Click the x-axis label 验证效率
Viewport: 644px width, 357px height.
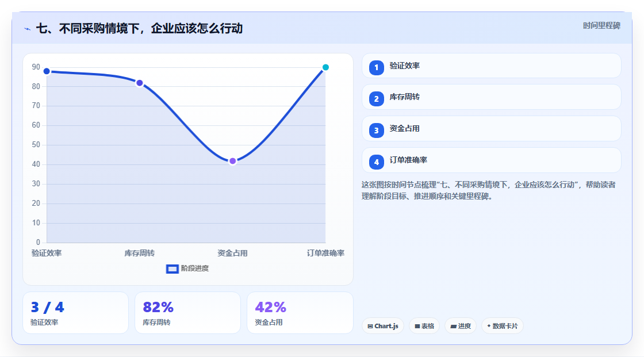[47, 253]
